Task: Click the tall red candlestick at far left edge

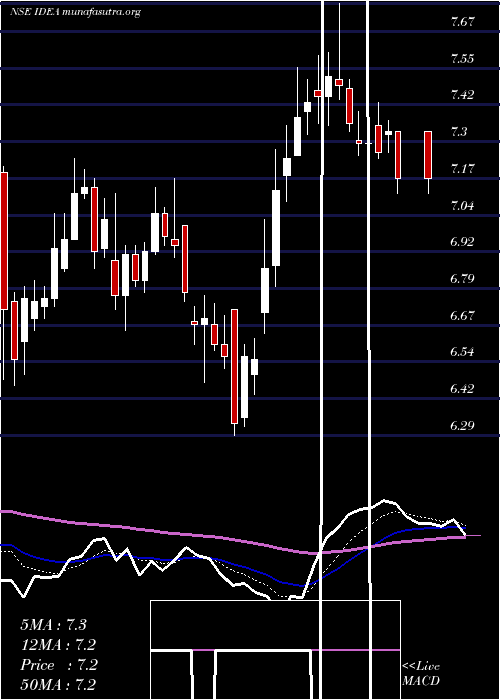Action: click(4, 241)
